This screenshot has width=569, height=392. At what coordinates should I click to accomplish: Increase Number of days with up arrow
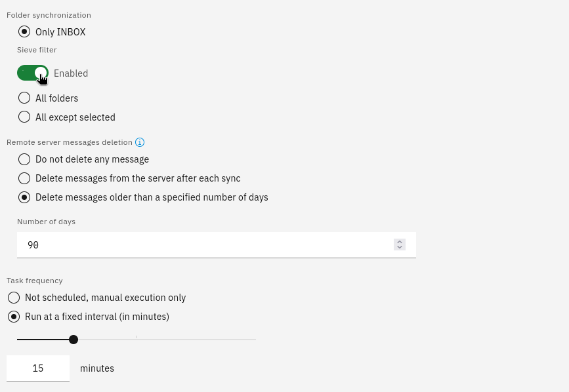coord(400,242)
